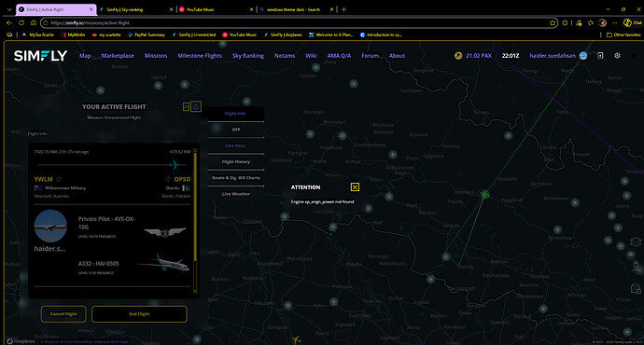The width and height of the screenshot is (644, 345).
Task: Click the Private Pilot wings badge
Action: coord(164,232)
